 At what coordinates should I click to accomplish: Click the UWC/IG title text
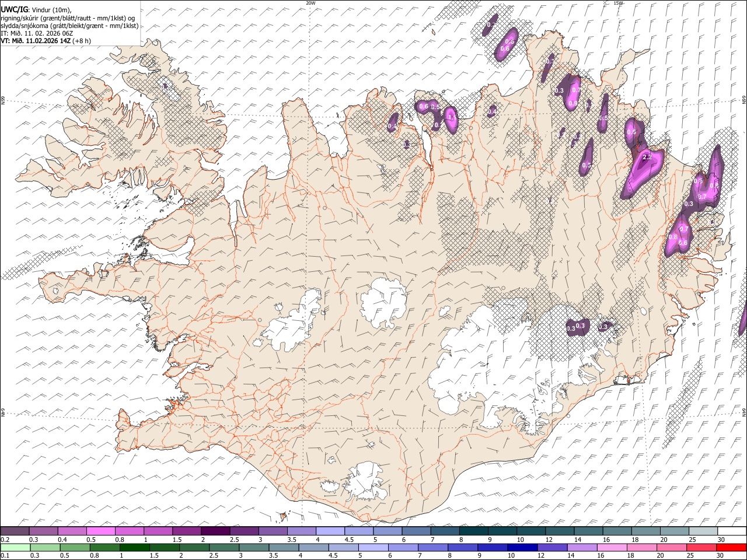14,9
